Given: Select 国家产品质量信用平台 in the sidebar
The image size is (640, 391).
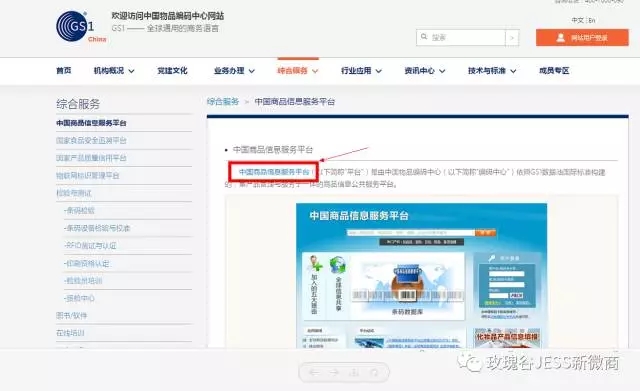Looking at the screenshot, I should click(x=91, y=158).
